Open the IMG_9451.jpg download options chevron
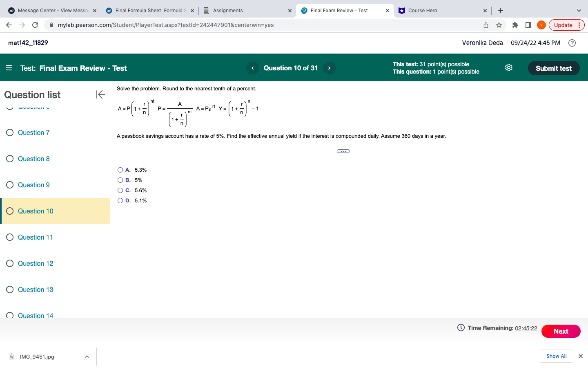The height and width of the screenshot is (368, 588). point(87,357)
